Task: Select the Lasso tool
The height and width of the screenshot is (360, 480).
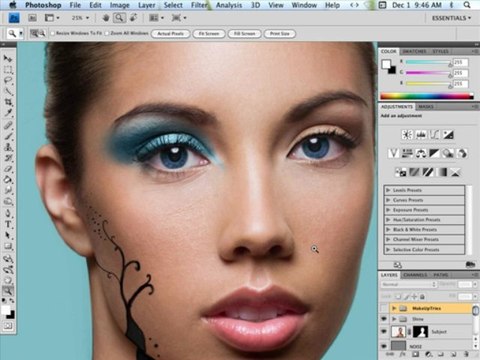Action: tap(8, 81)
